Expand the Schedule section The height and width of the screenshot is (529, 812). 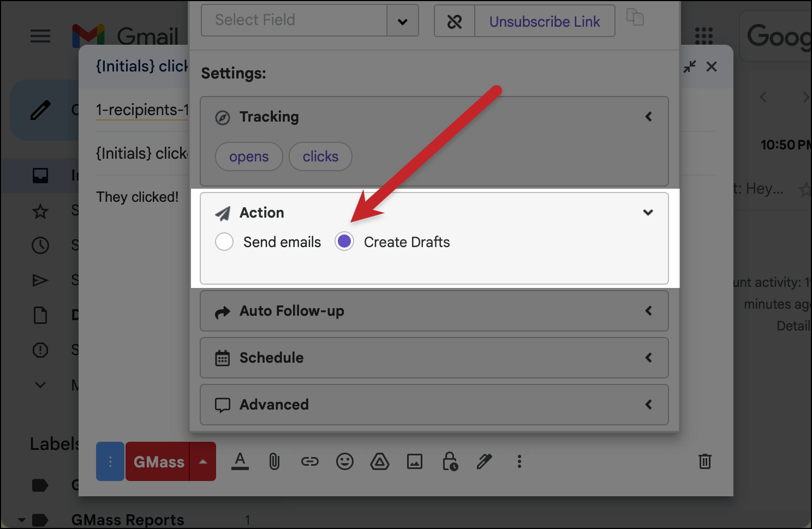[434, 358]
